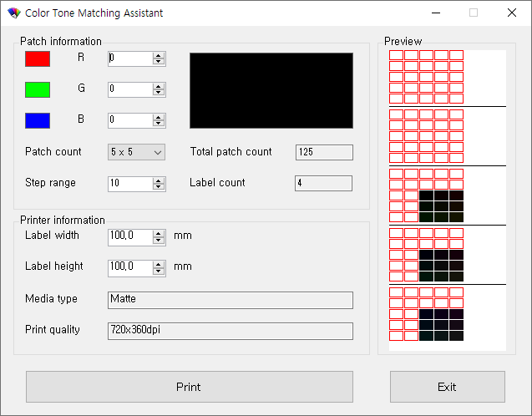Image resolution: width=532 pixels, height=416 pixels.
Task: Click the Label width label text
Action: pyautogui.click(x=52, y=235)
